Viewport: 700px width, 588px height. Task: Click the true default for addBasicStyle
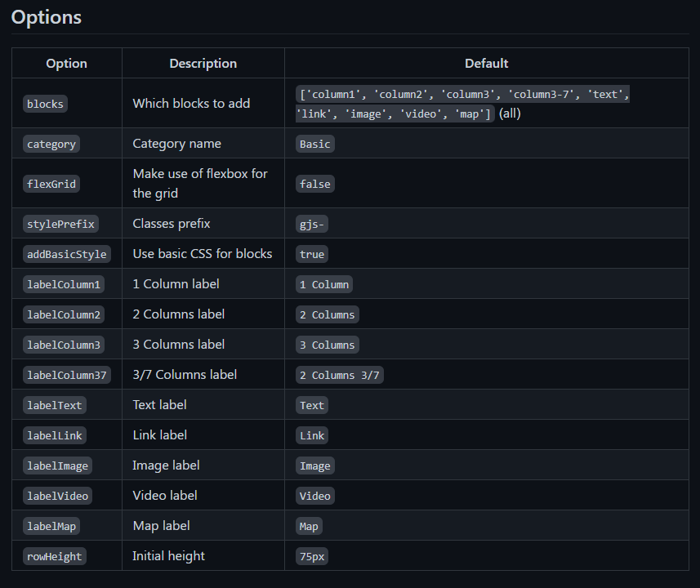[x=311, y=255]
